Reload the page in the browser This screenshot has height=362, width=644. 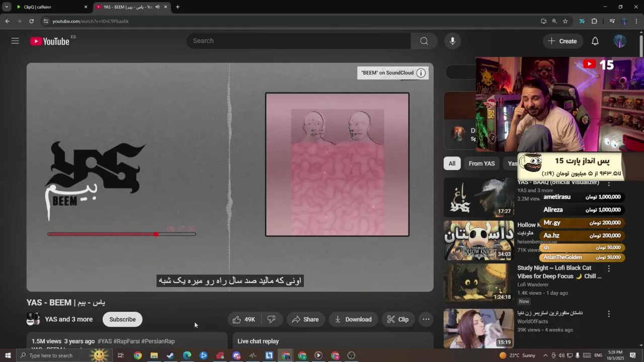point(31,21)
